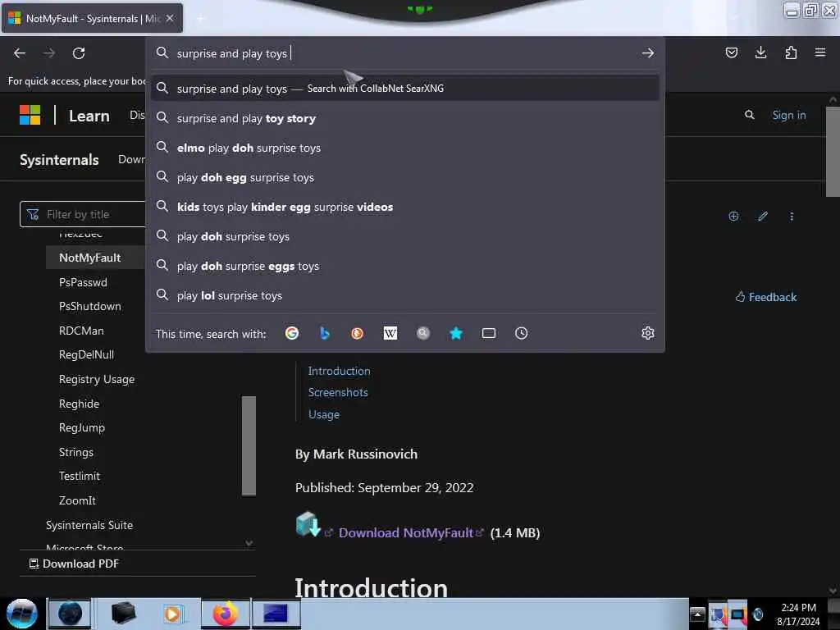Click the NotMyFault download box icon
Screen dimensions: 840x630
(x=308, y=524)
